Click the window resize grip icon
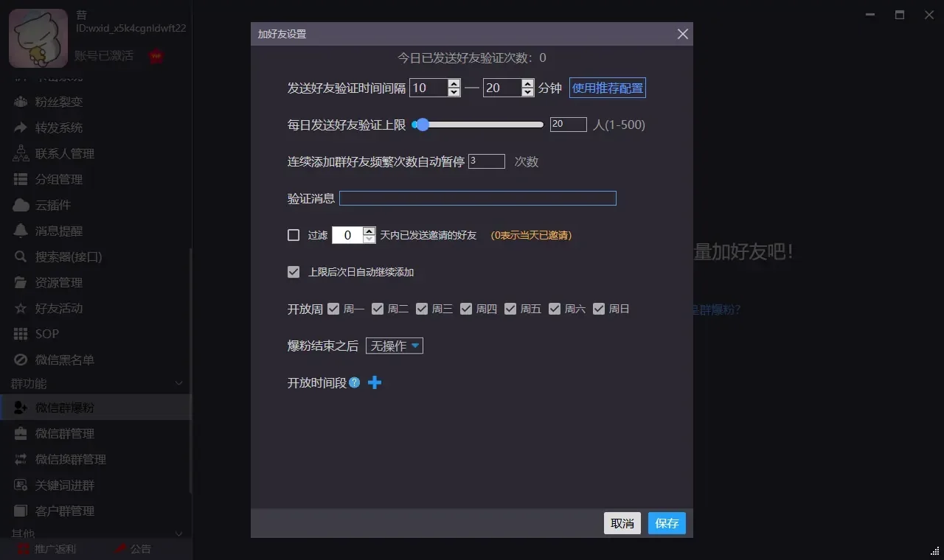 pos(934,550)
